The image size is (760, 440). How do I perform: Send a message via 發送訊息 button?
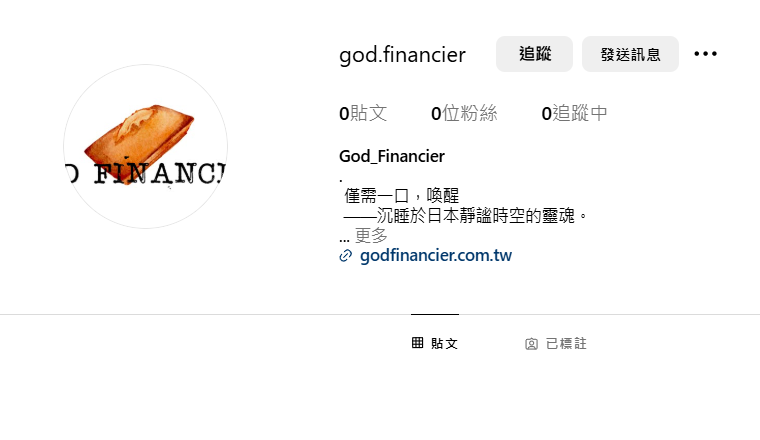click(630, 54)
